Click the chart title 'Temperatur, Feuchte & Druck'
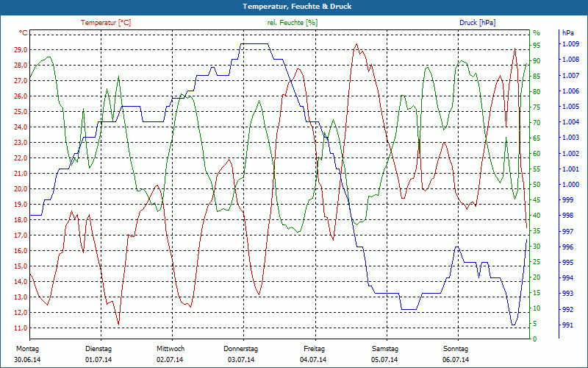 coord(297,7)
